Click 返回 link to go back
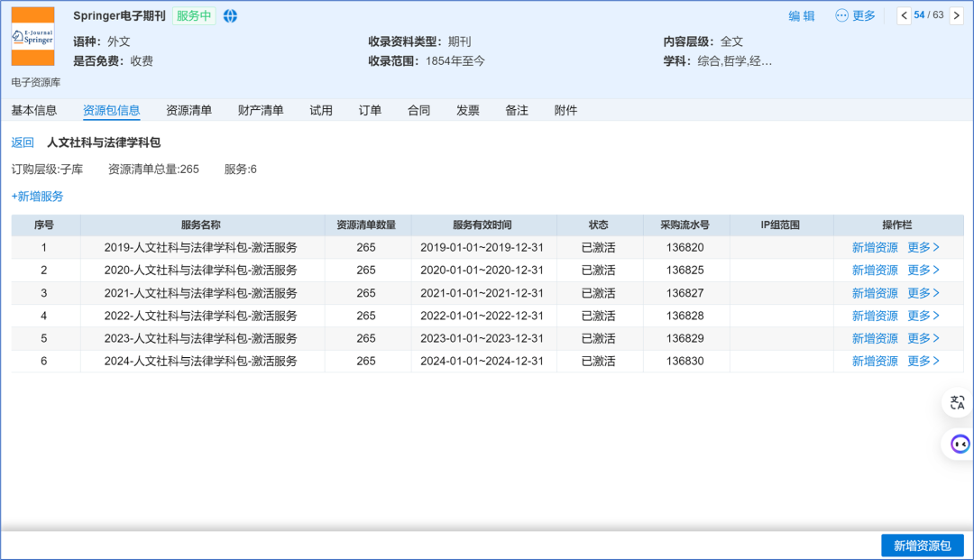 tap(23, 142)
